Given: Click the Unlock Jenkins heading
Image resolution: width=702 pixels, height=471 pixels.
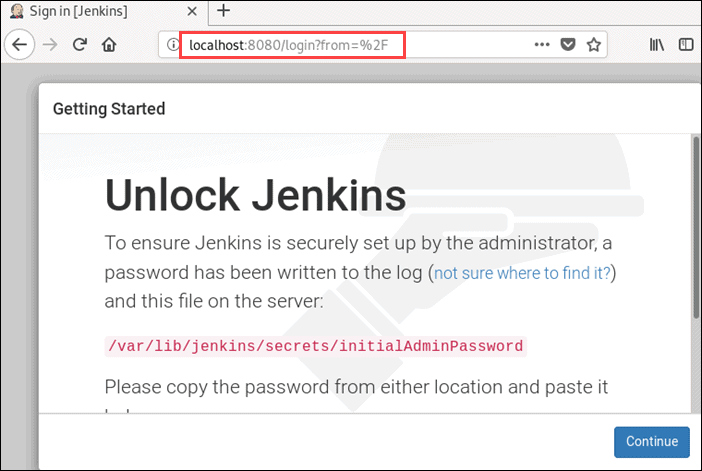Looking at the screenshot, I should pyautogui.click(x=255, y=195).
